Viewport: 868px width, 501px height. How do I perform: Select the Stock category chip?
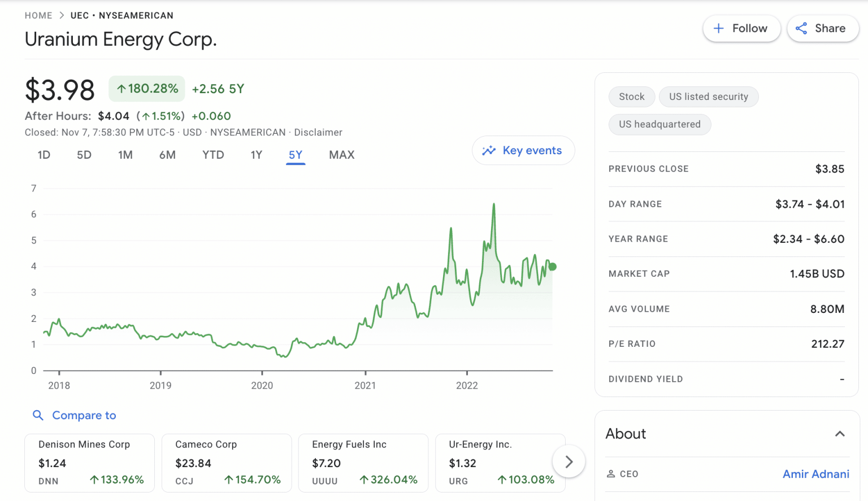(x=631, y=97)
